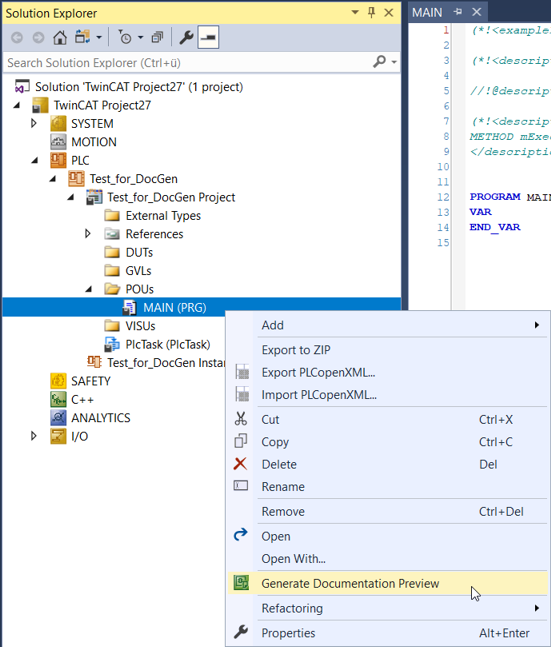Screen dimensions: 551x647
Task: Expand the I/O node
Action: click(34, 436)
